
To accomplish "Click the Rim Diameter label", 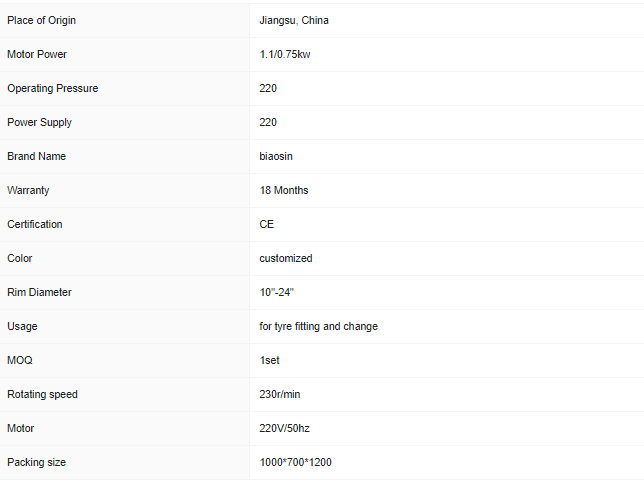I will [x=39, y=292].
